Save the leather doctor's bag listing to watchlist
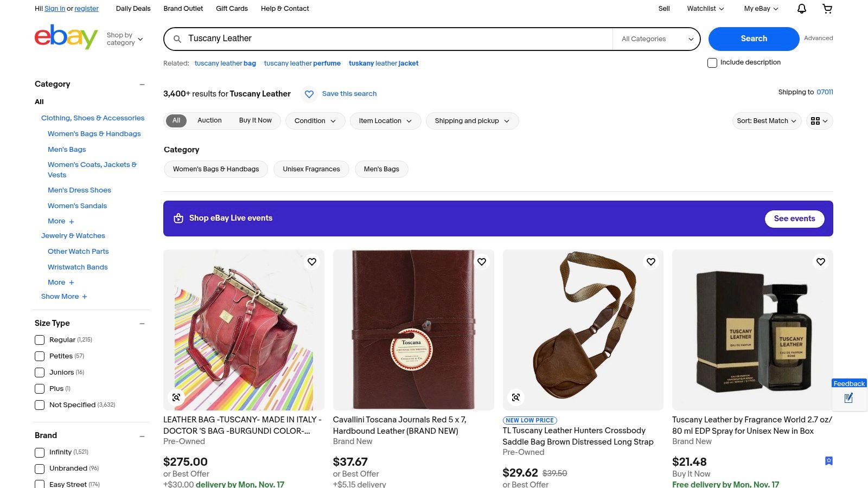This screenshot has height=488, width=868. 312,262
